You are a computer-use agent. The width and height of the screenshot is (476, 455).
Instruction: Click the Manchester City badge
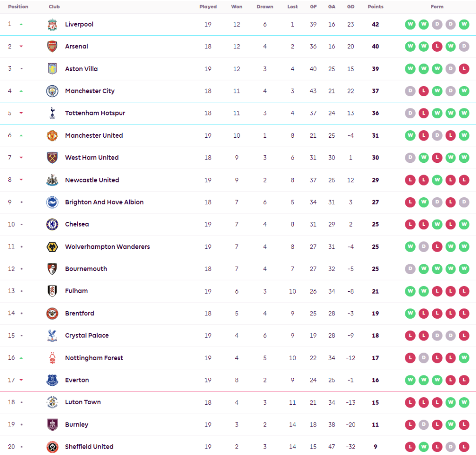[x=52, y=91]
